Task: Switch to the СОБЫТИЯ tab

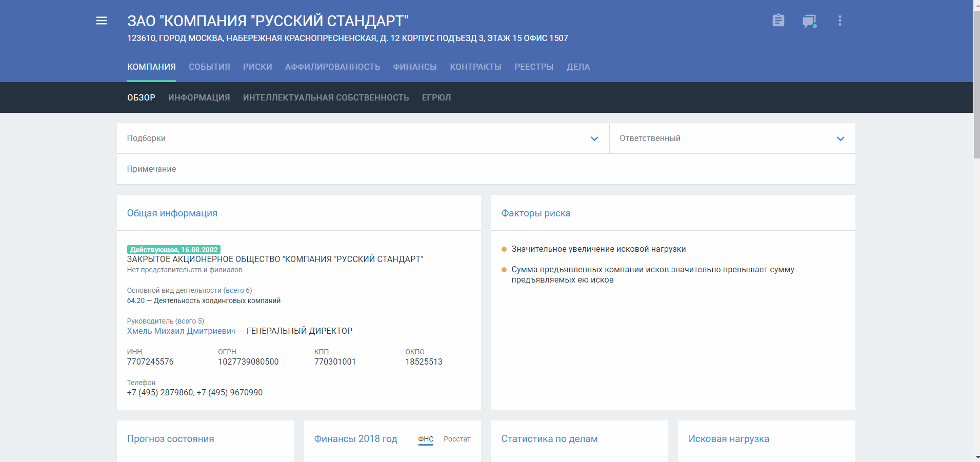Action: 209,67
